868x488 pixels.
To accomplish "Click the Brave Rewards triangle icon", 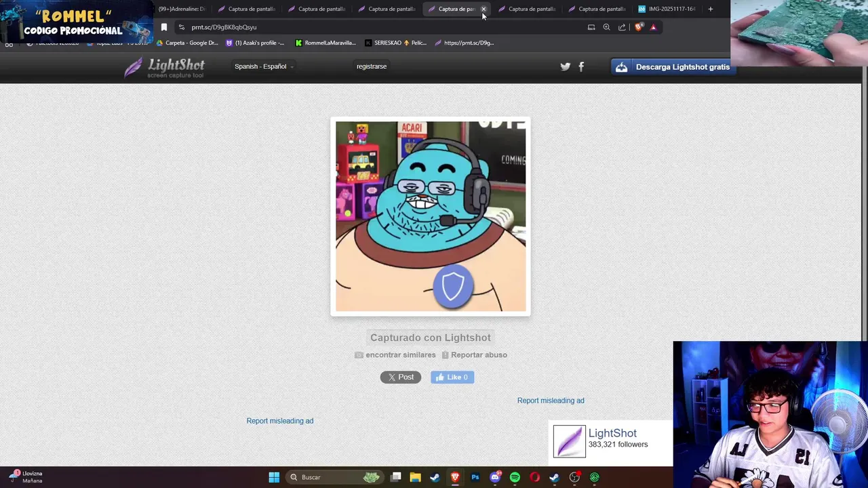I will [x=653, y=27].
